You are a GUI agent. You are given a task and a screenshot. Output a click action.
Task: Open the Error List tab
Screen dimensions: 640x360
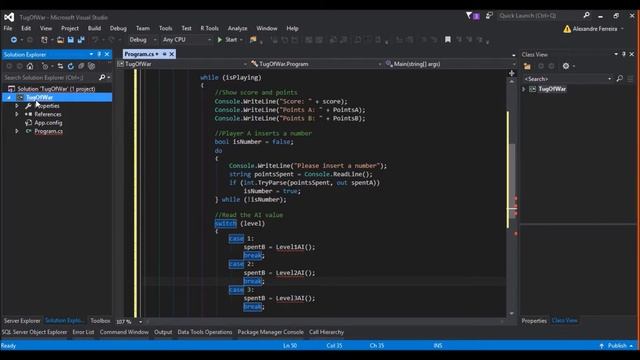[83, 332]
